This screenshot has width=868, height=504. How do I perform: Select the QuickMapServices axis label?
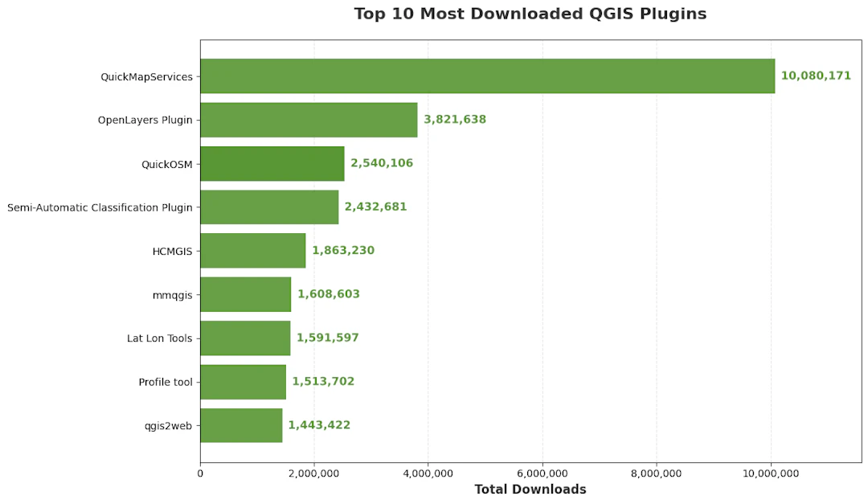[x=147, y=77]
